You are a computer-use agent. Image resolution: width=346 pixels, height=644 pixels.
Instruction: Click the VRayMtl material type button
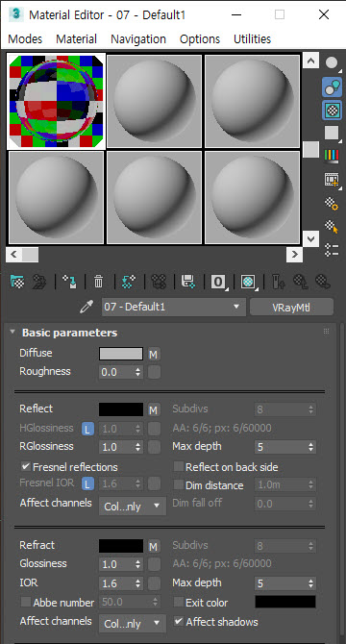(291, 308)
